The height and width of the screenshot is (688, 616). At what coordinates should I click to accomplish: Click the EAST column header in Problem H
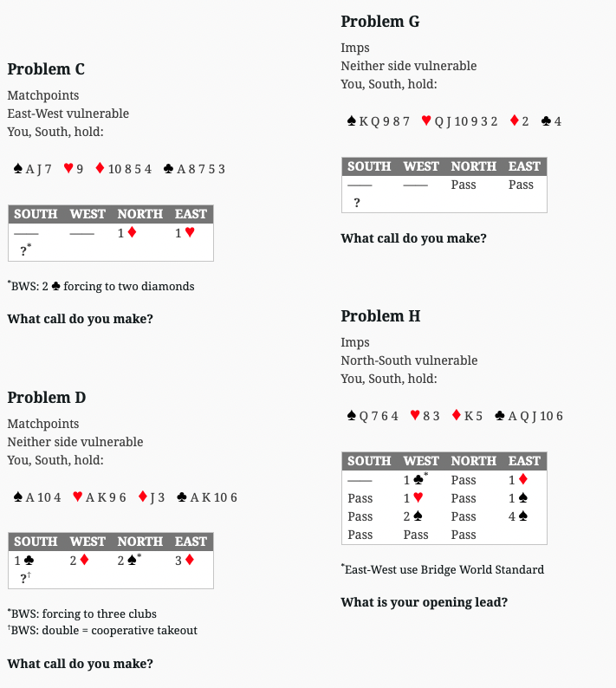[x=524, y=461]
